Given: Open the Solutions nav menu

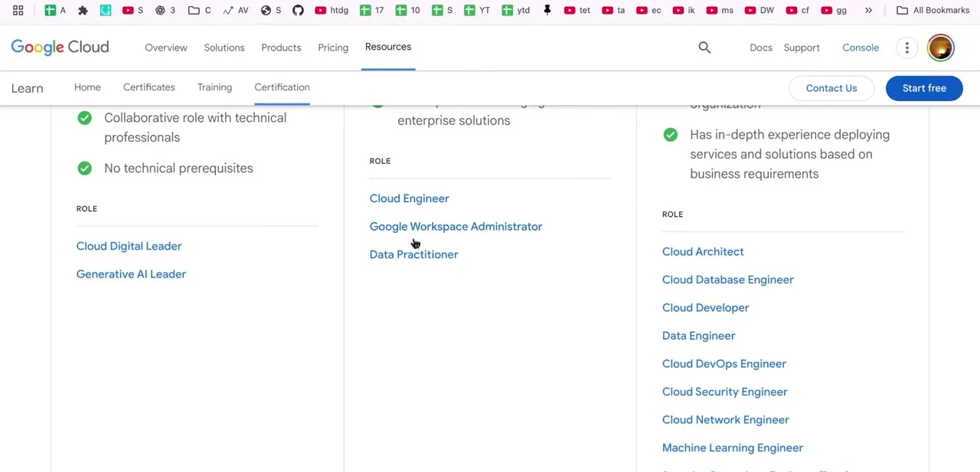Looking at the screenshot, I should (x=224, y=48).
